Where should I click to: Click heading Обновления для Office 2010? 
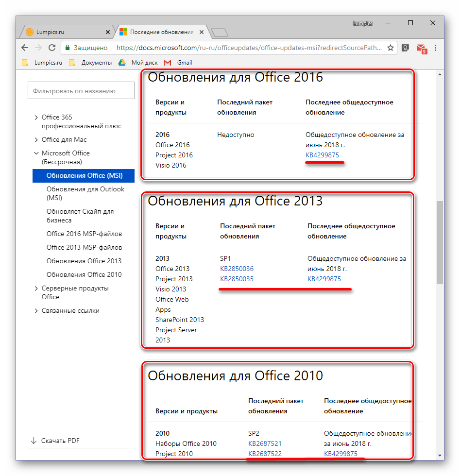(x=235, y=376)
